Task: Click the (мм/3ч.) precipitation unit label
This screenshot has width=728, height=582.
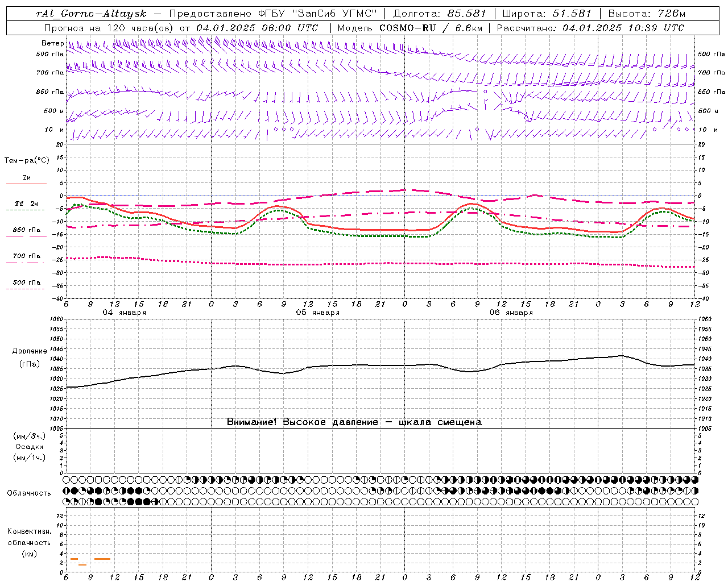Action: (30, 436)
